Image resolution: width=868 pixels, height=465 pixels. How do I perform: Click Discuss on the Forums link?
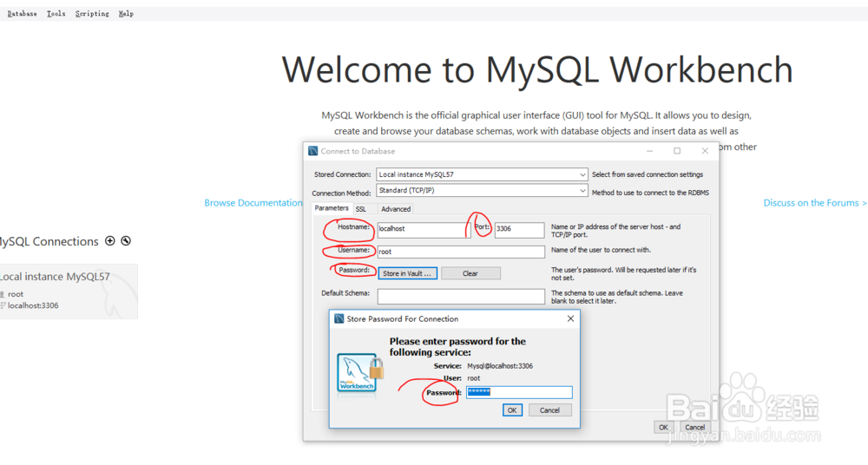tap(815, 203)
